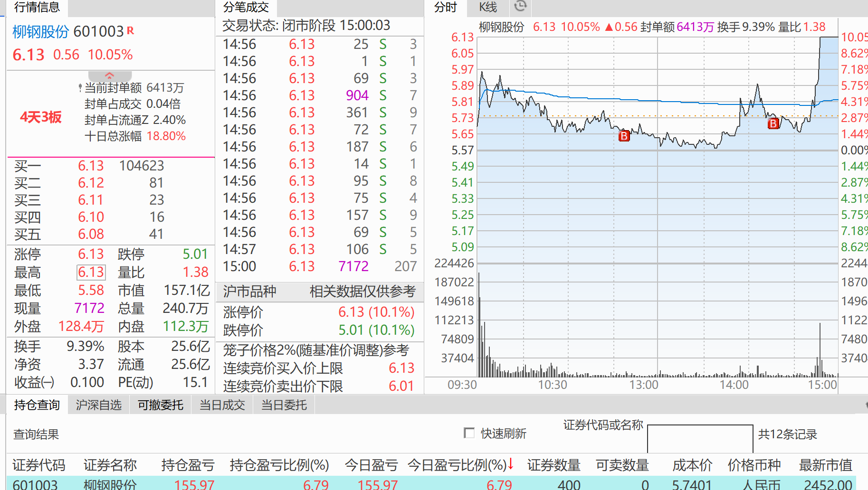Click the boxed 最高 value 6.13
Viewport: 868px width, 490px height.
91,272
